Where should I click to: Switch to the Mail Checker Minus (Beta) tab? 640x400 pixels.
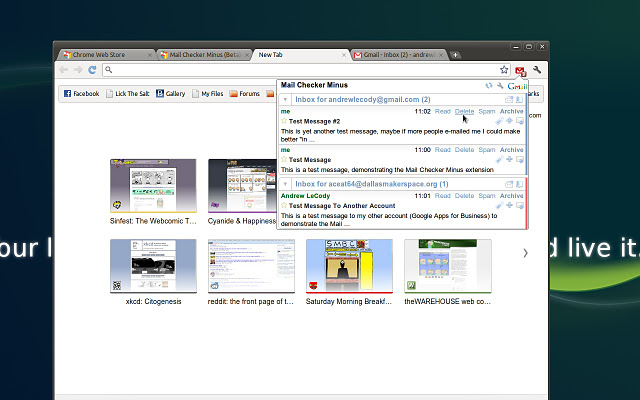[x=205, y=55]
